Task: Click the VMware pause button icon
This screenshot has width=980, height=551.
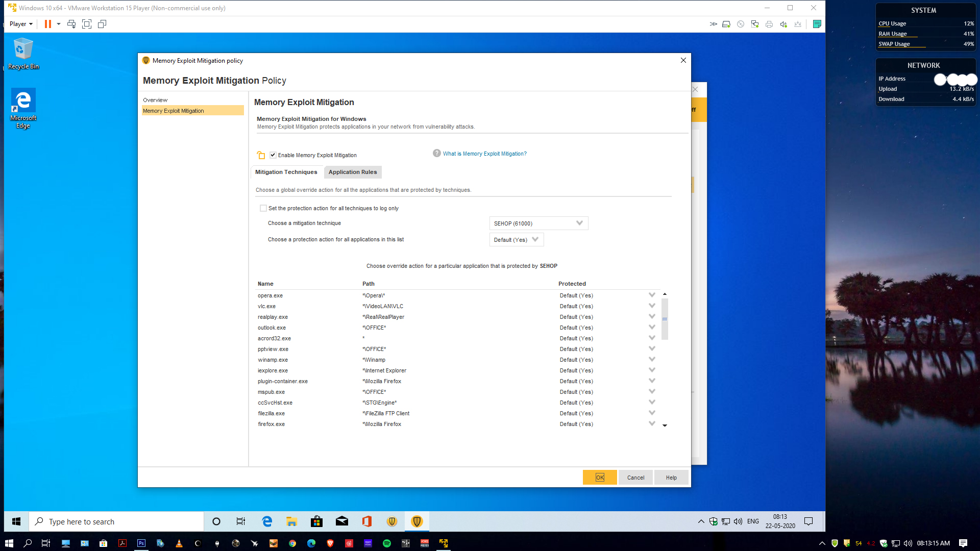Action: (x=48, y=24)
